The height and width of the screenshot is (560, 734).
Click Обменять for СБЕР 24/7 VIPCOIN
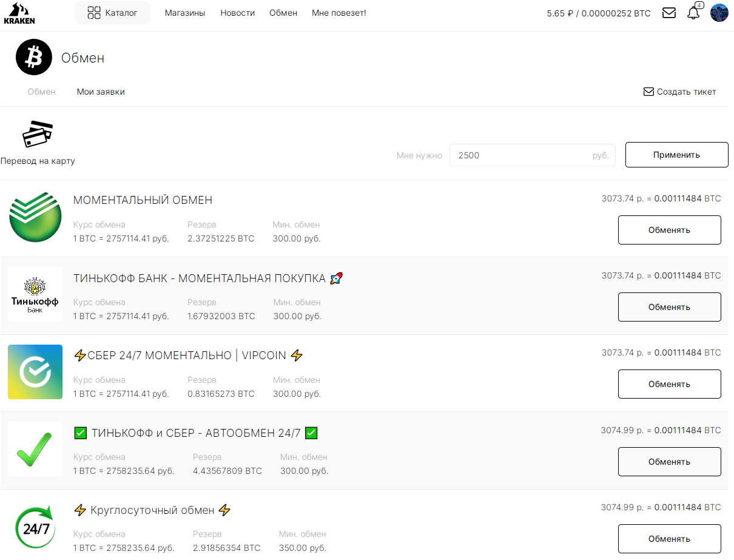[670, 384]
